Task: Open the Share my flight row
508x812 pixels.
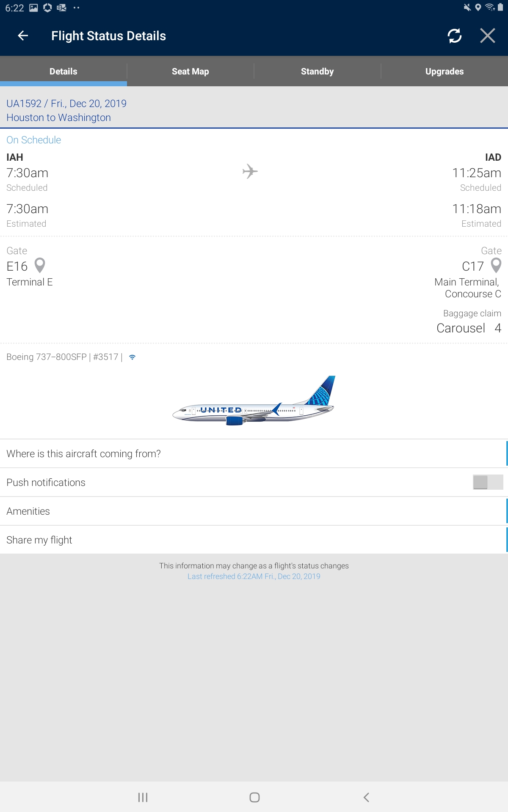Action: (253, 540)
